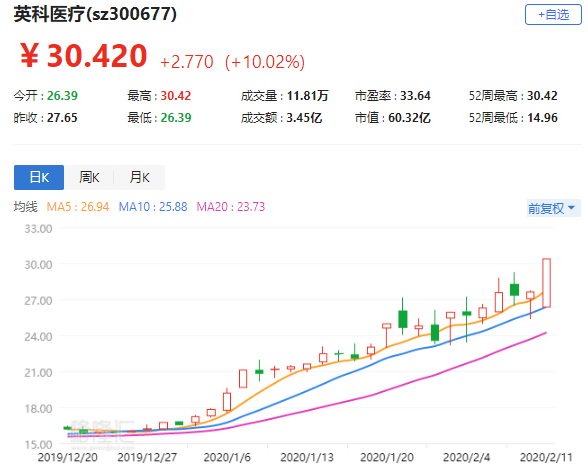Click the 27.00 price axis label
This screenshot has height=467, width=588.
coord(38,301)
